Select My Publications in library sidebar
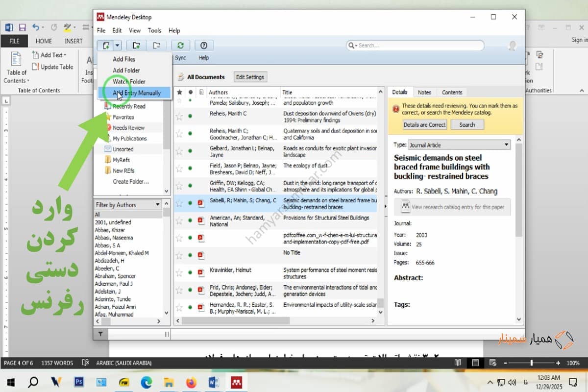The width and height of the screenshot is (588, 392). click(129, 139)
